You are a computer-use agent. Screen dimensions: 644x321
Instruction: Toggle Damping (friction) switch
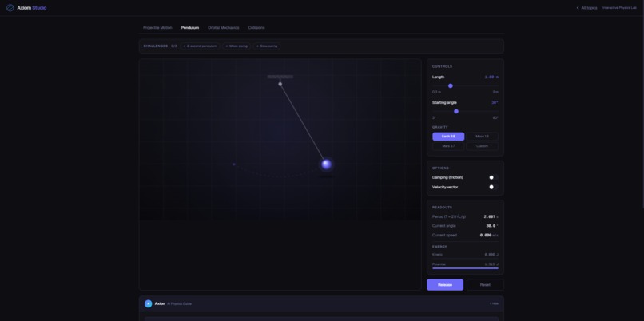[x=493, y=177]
